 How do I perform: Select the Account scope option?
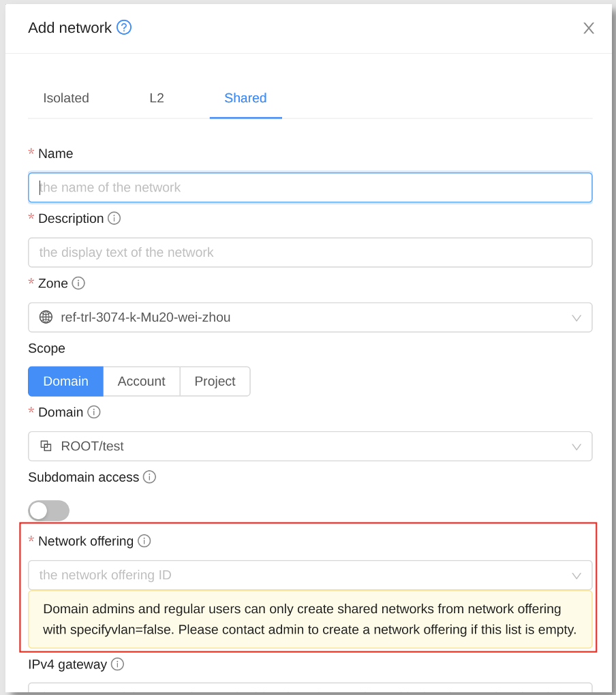pos(141,381)
